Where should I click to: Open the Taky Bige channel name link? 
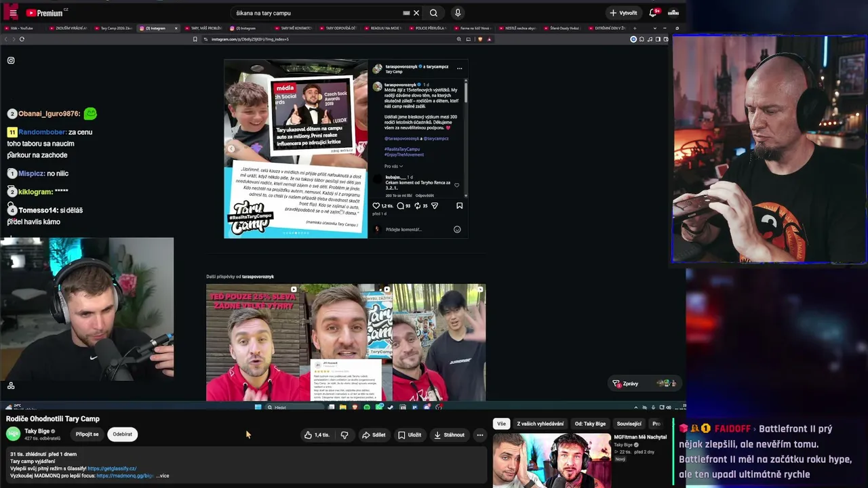tap(37, 431)
